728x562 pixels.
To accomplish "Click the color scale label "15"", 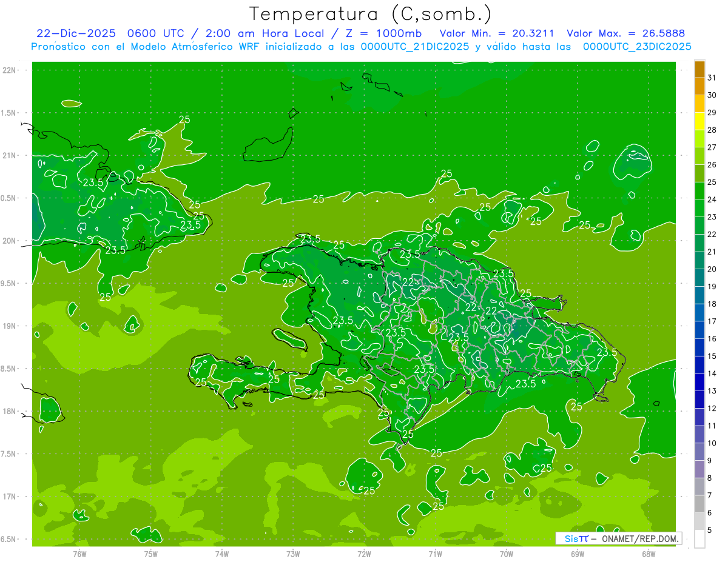I will tap(712, 356).
